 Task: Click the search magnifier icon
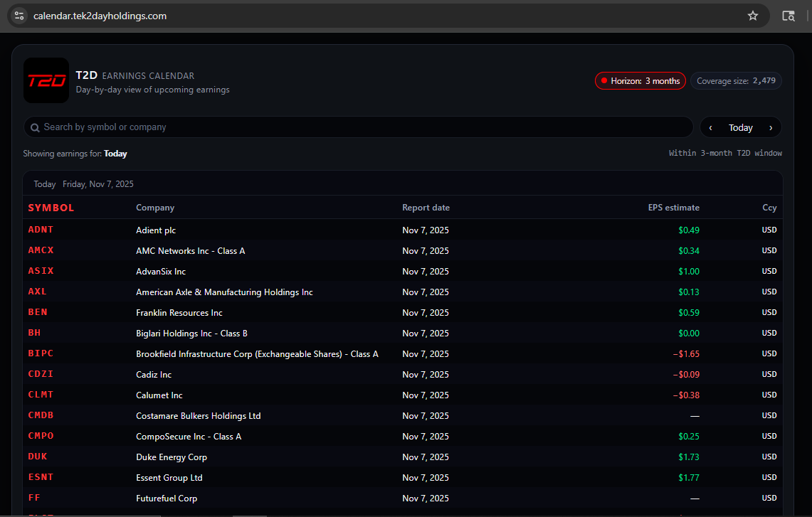pyautogui.click(x=35, y=128)
